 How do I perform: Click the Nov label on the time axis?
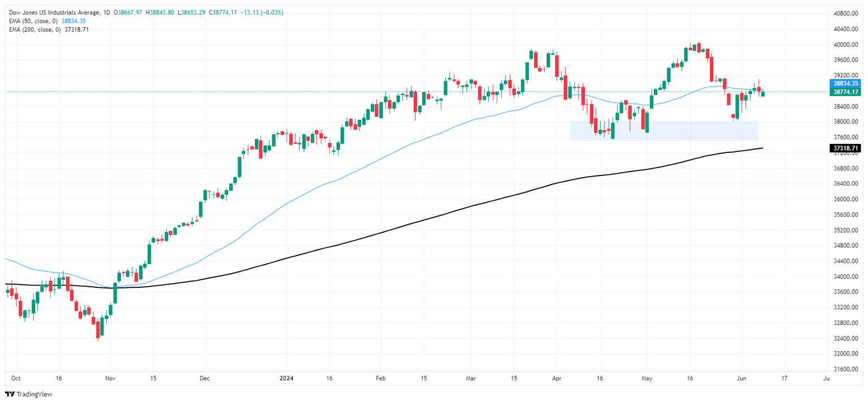click(x=110, y=379)
